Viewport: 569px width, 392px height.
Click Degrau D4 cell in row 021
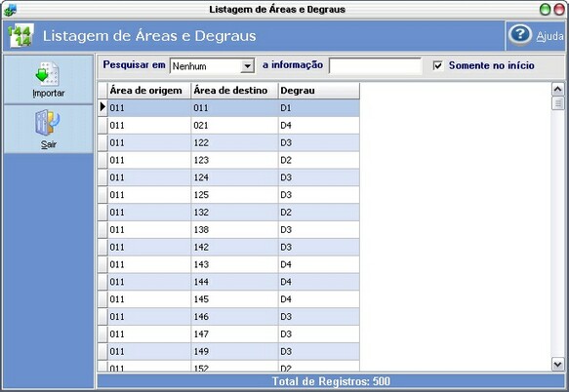[x=319, y=125]
